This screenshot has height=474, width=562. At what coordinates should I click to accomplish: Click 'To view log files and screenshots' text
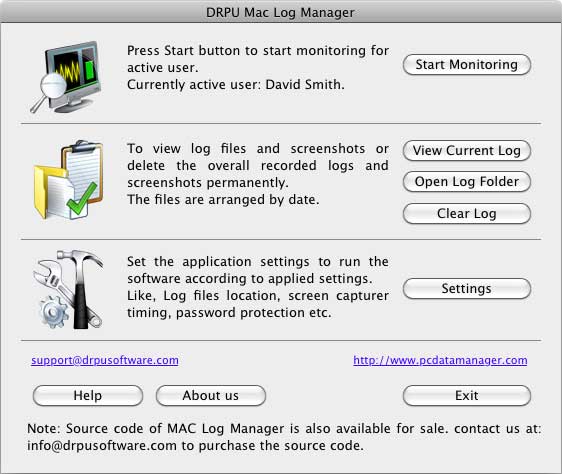coord(246,149)
